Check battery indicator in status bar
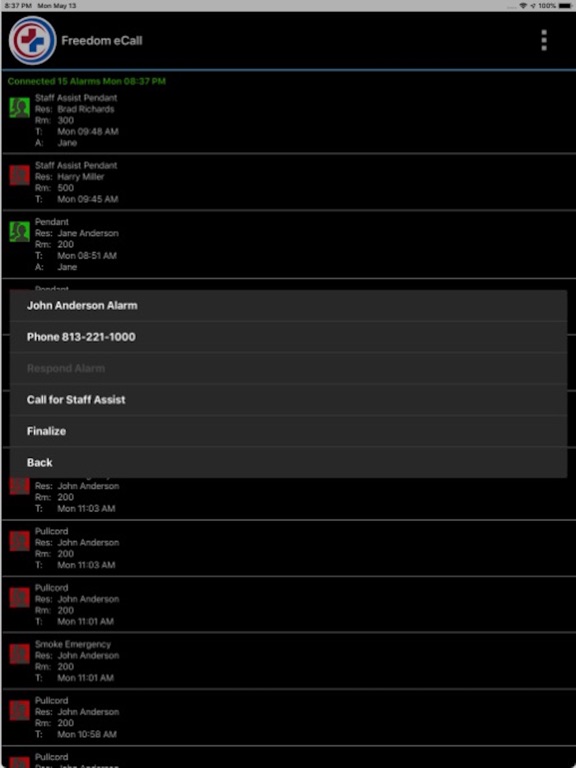The height and width of the screenshot is (768, 576). coord(566,5)
